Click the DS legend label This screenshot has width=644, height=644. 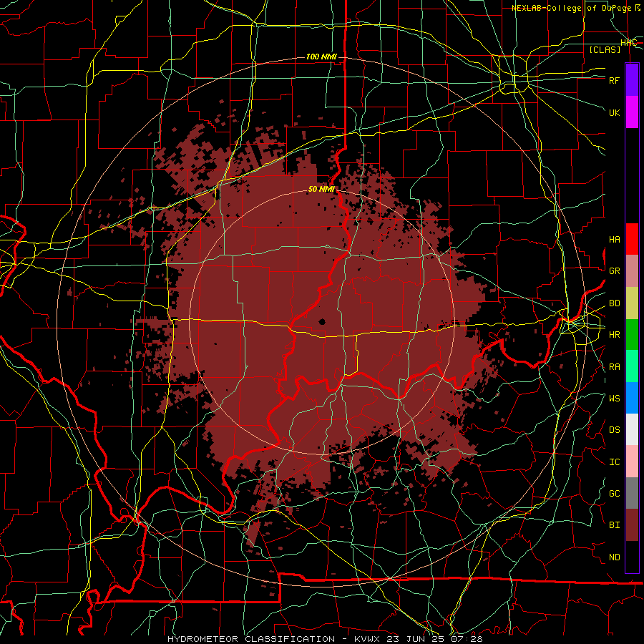615,430
